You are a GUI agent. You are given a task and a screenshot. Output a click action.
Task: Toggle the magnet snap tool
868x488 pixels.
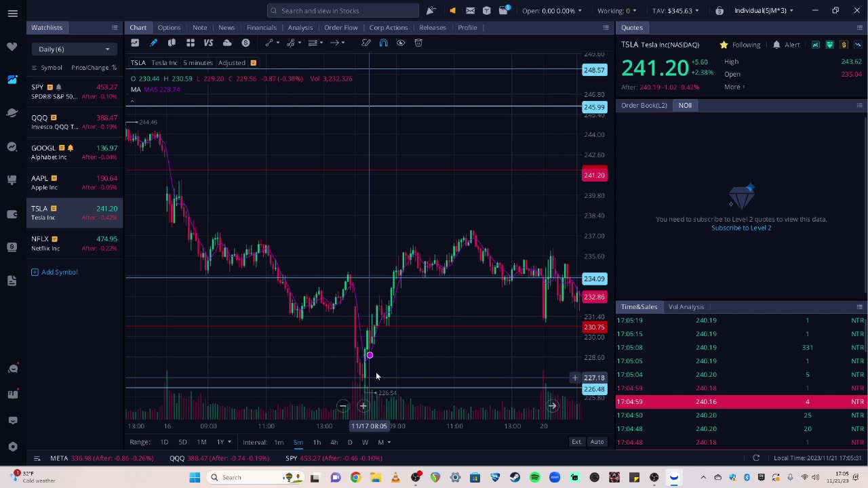(383, 43)
